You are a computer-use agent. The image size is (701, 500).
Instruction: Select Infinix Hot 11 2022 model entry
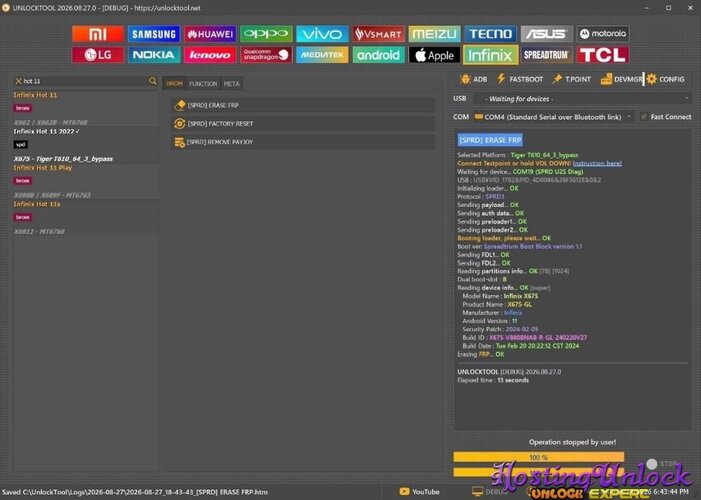click(x=85, y=145)
